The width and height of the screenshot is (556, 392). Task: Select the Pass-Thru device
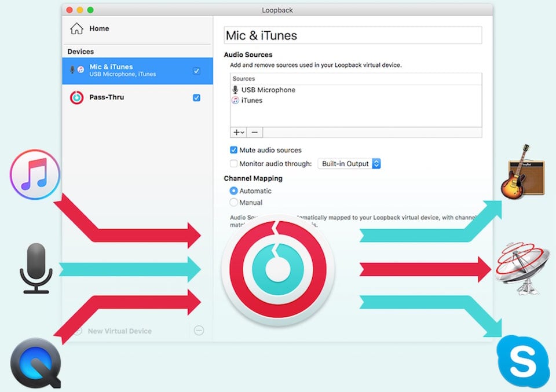tap(138, 97)
